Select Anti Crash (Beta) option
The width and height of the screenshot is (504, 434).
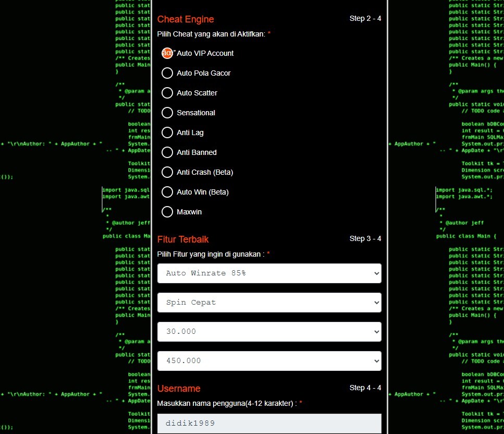click(x=167, y=172)
